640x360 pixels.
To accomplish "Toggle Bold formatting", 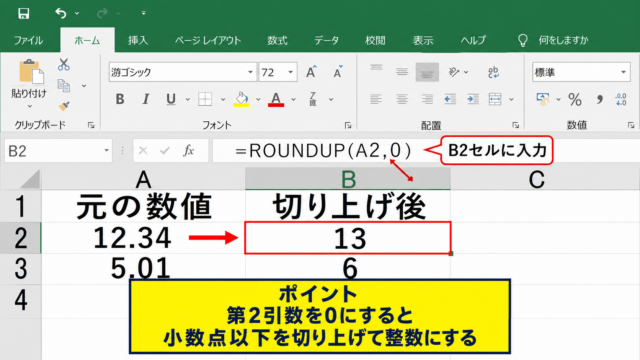I will pos(120,99).
